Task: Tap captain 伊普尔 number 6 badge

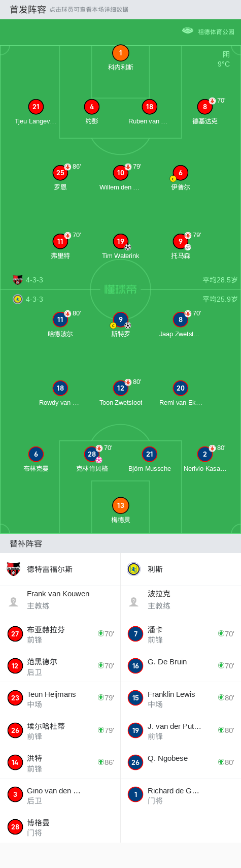Action: [180, 173]
